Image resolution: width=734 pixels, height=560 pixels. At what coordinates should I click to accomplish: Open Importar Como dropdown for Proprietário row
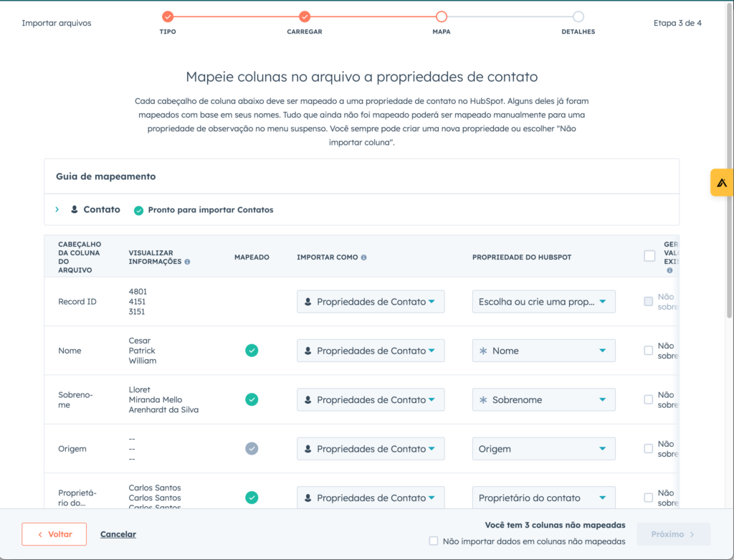[371, 498]
